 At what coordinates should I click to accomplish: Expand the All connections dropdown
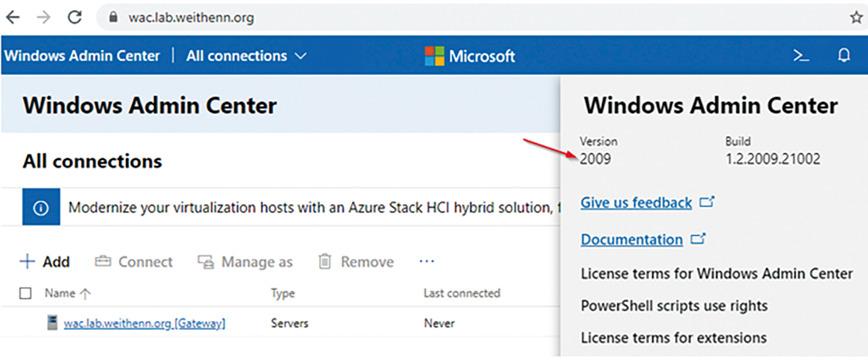click(x=246, y=56)
